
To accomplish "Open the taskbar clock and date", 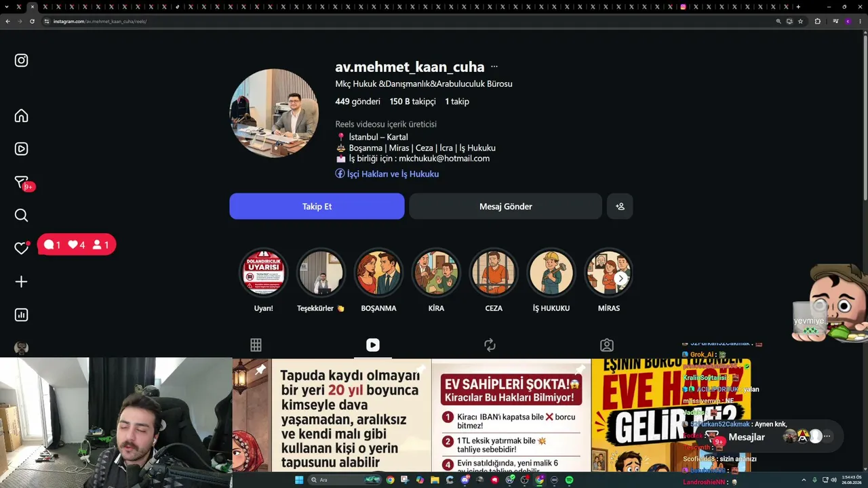I will (x=852, y=480).
